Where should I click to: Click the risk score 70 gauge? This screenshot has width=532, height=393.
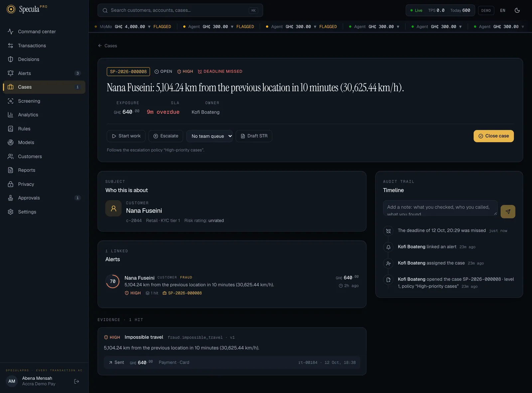click(x=113, y=281)
